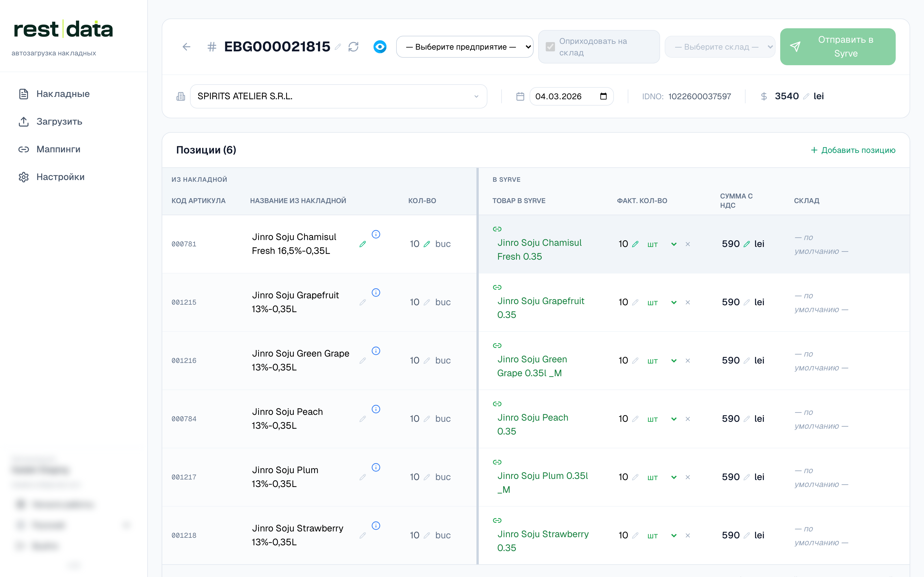This screenshot has width=924, height=577.
Task: Edit name of Jinro Soju Chamisul Fresh
Action: tap(363, 244)
